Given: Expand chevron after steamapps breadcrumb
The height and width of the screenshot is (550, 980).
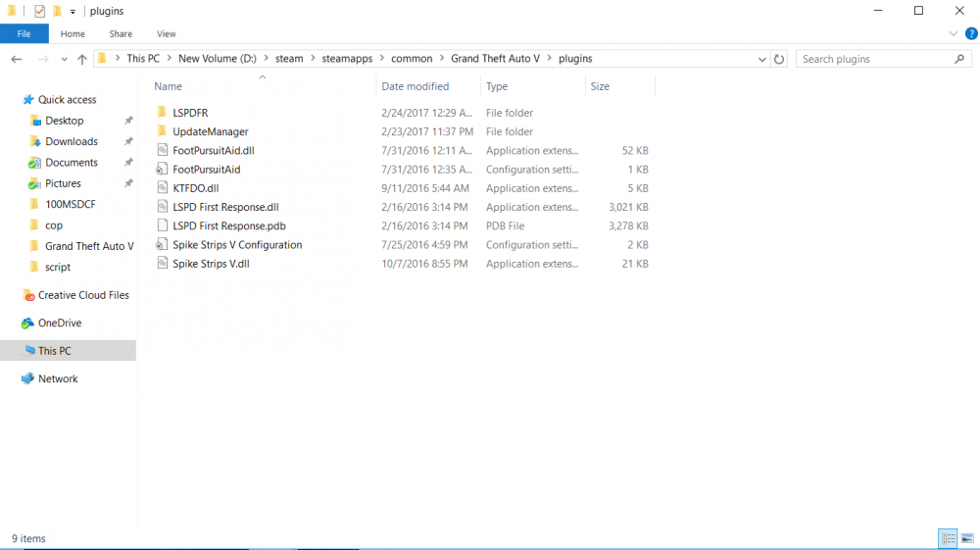Looking at the screenshot, I should pyautogui.click(x=382, y=58).
